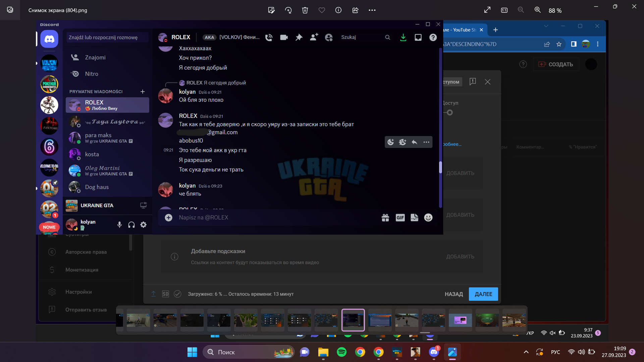Open Discord from the Windows taskbar

coord(434,352)
